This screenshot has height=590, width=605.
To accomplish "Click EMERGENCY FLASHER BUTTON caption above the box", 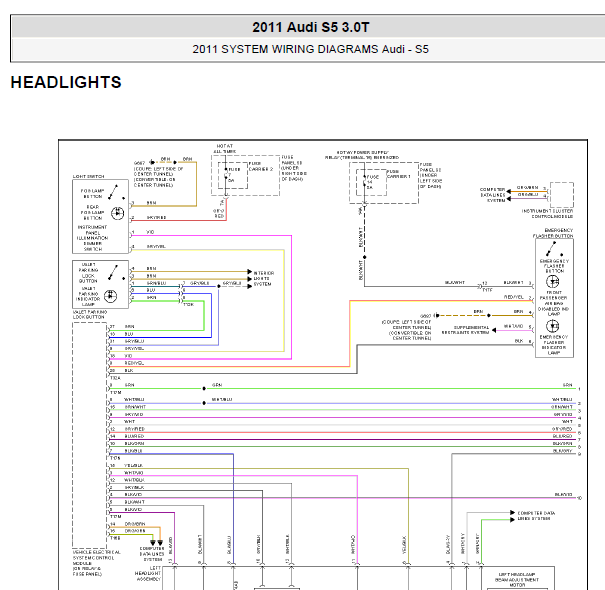I will tap(553, 233).
